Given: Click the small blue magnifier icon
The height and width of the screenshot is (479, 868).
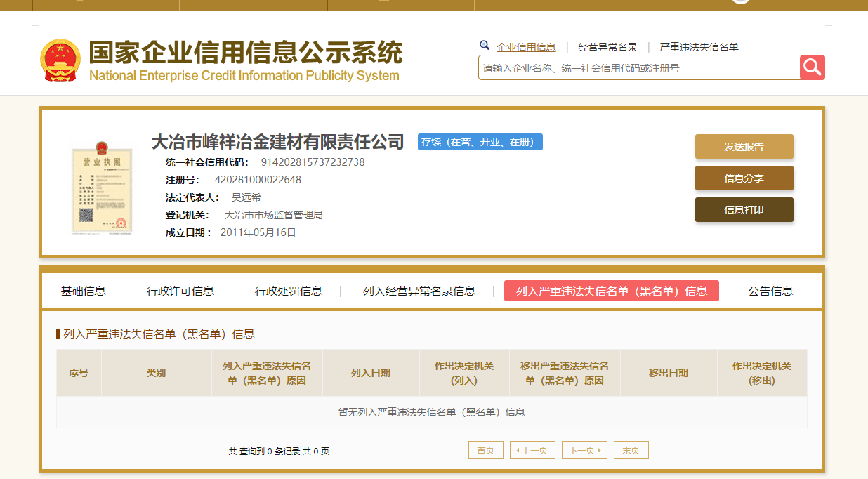Looking at the screenshot, I should click(485, 46).
